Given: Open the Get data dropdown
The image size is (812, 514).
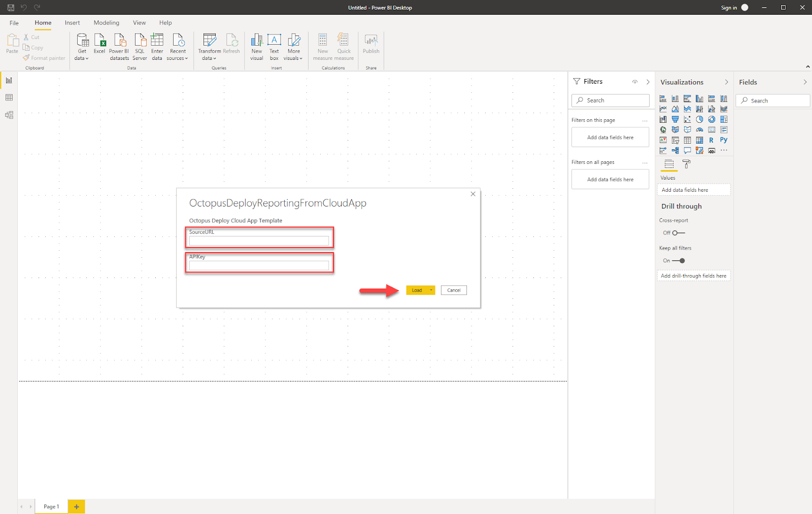Looking at the screenshot, I should pos(82,47).
